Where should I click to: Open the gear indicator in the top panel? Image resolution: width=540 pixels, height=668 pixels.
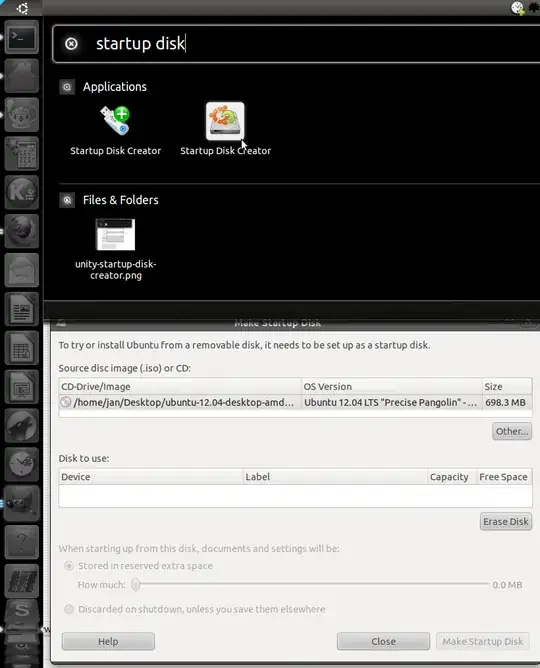(x=534, y=8)
